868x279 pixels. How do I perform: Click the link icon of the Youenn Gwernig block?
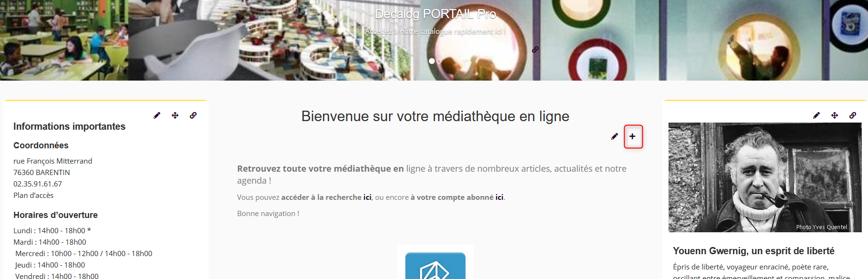click(x=853, y=115)
